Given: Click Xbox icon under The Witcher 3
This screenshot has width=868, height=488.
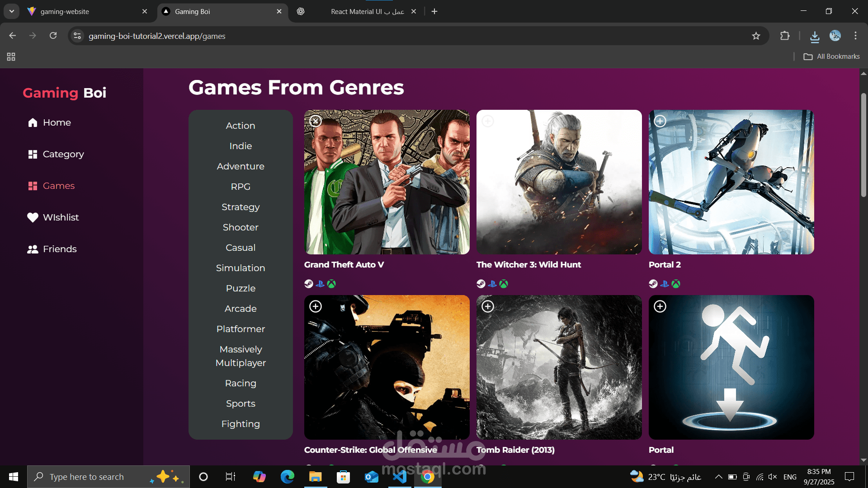Looking at the screenshot, I should click(x=504, y=284).
